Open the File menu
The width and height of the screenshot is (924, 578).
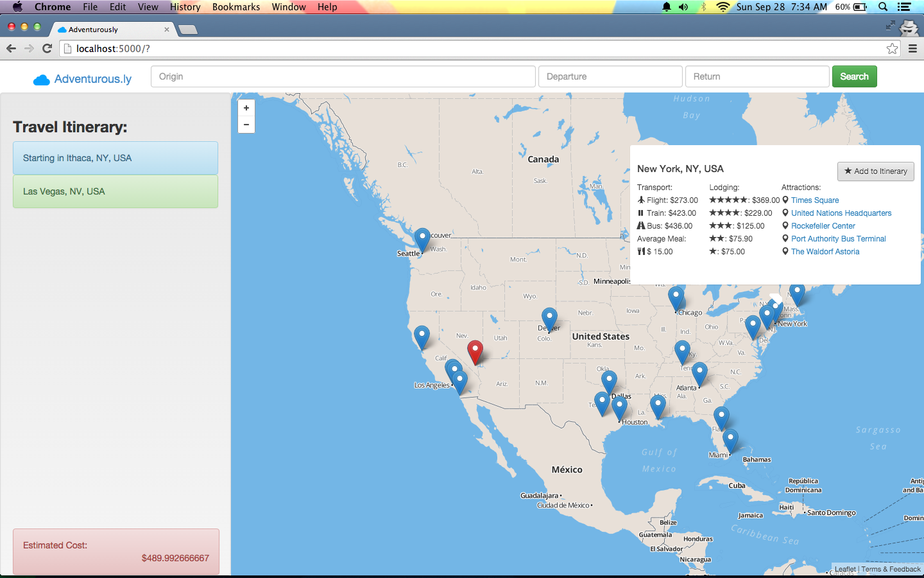point(90,6)
